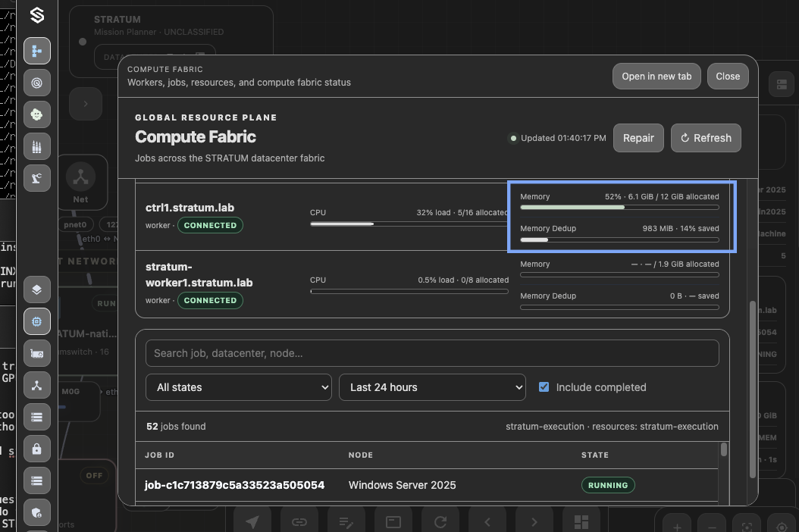799x532 pixels.
Task: Click the paper-plane navigate icon in bottom toolbar
Action: tap(252, 521)
